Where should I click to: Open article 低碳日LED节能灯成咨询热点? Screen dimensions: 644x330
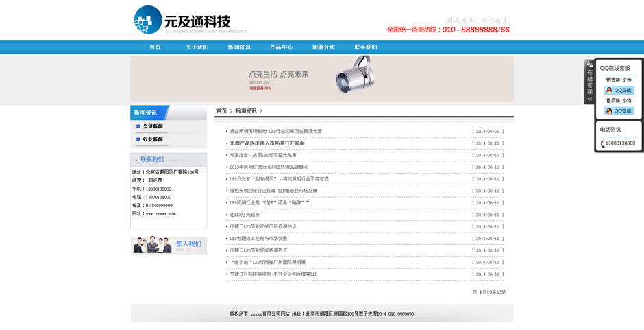pyautogui.click(x=258, y=250)
